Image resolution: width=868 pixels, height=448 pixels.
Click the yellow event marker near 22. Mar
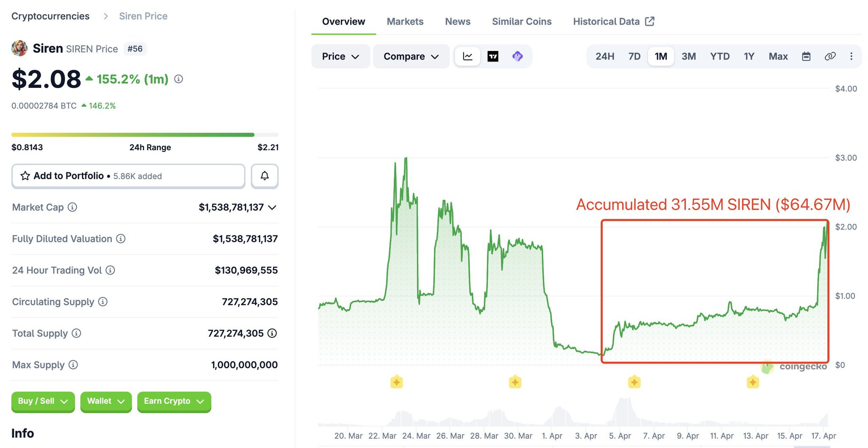(x=396, y=382)
